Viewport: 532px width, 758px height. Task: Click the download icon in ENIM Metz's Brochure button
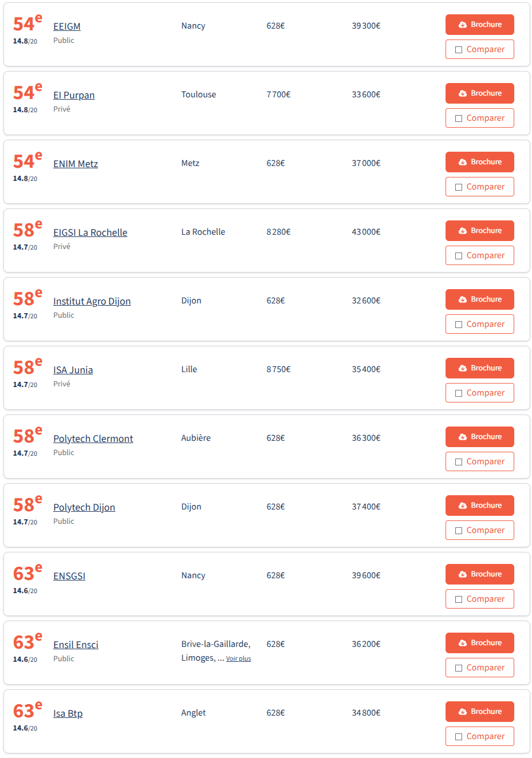[x=463, y=162]
